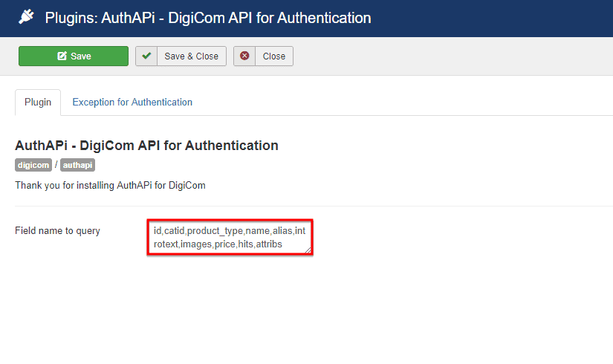Click the Save & Close button
Viewport: 613px width, 364px height.
point(181,56)
